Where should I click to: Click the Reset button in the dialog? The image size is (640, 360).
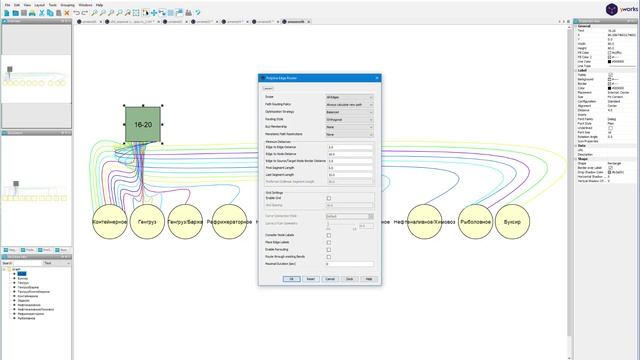(x=311, y=279)
